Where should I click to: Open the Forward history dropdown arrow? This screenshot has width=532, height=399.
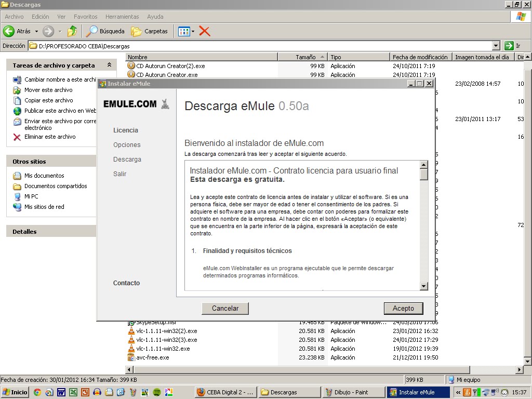[x=60, y=31]
